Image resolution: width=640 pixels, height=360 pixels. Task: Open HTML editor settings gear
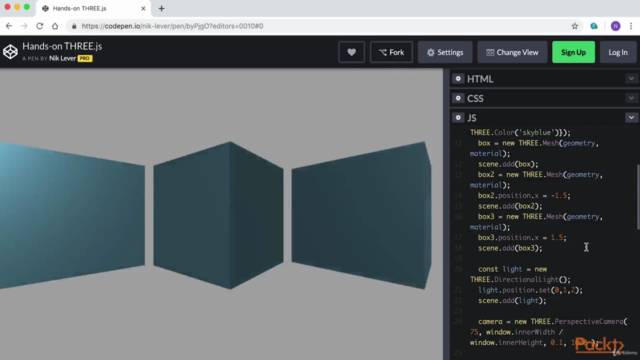[x=458, y=79]
